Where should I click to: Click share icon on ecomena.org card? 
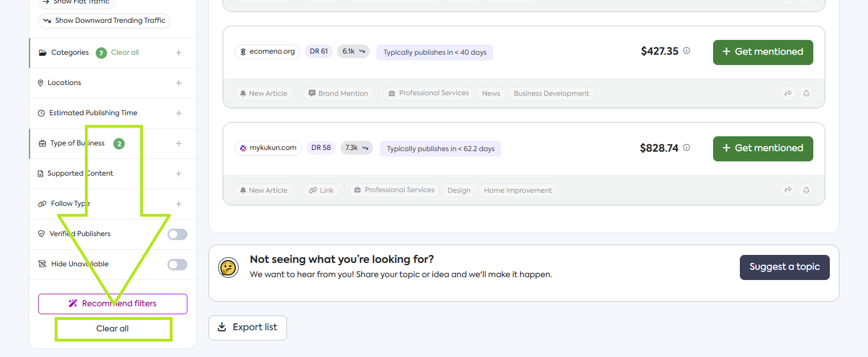tap(788, 94)
